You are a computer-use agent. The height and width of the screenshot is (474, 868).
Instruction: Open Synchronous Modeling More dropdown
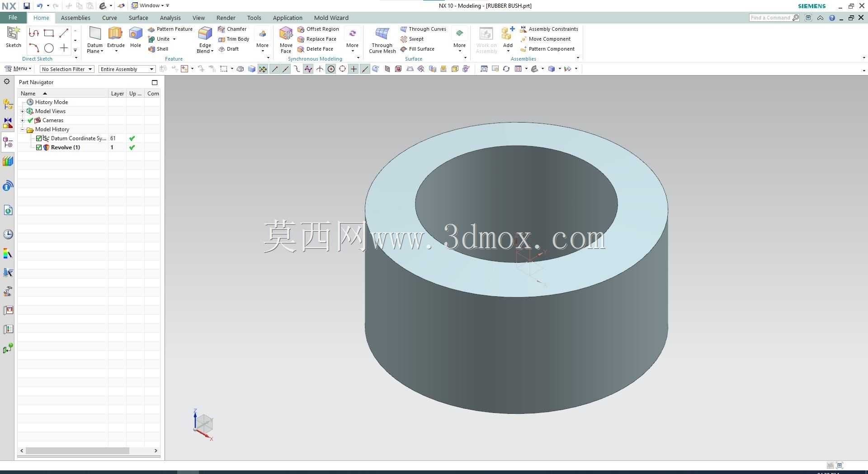352,40
